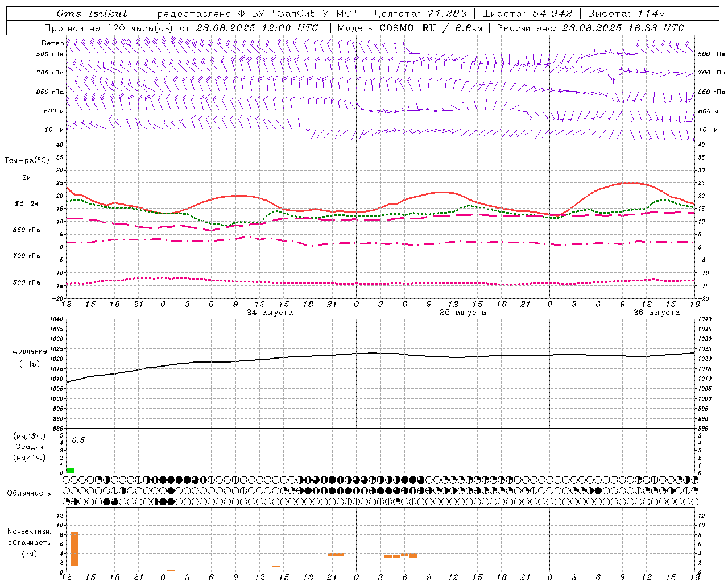Click the 'Давление' pressure panel label
This screenshot has height=582, width=728.
[30, 351]
